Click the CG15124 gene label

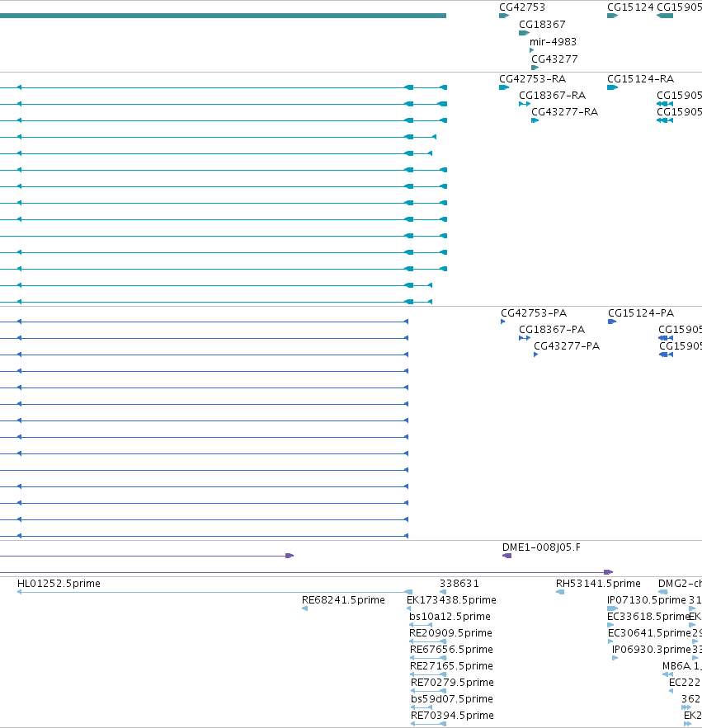630,7
